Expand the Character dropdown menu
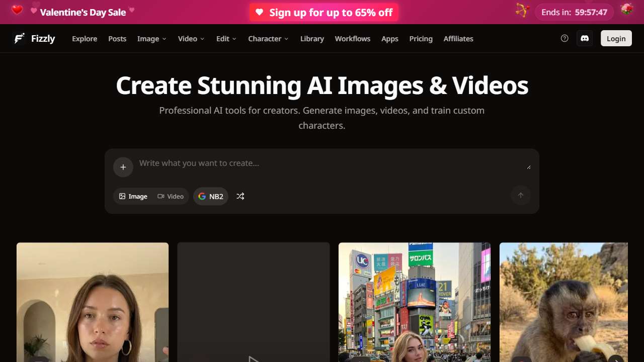 click(268, 39)
